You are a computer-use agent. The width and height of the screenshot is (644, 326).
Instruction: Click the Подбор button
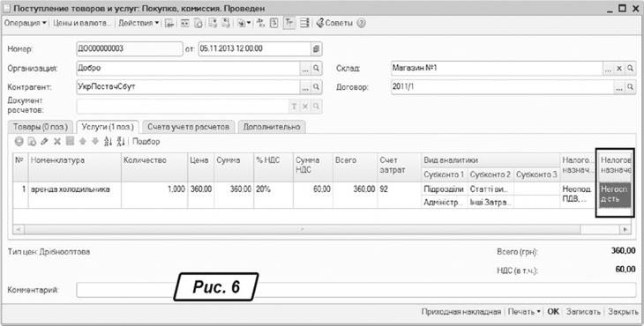pos(146,142)
